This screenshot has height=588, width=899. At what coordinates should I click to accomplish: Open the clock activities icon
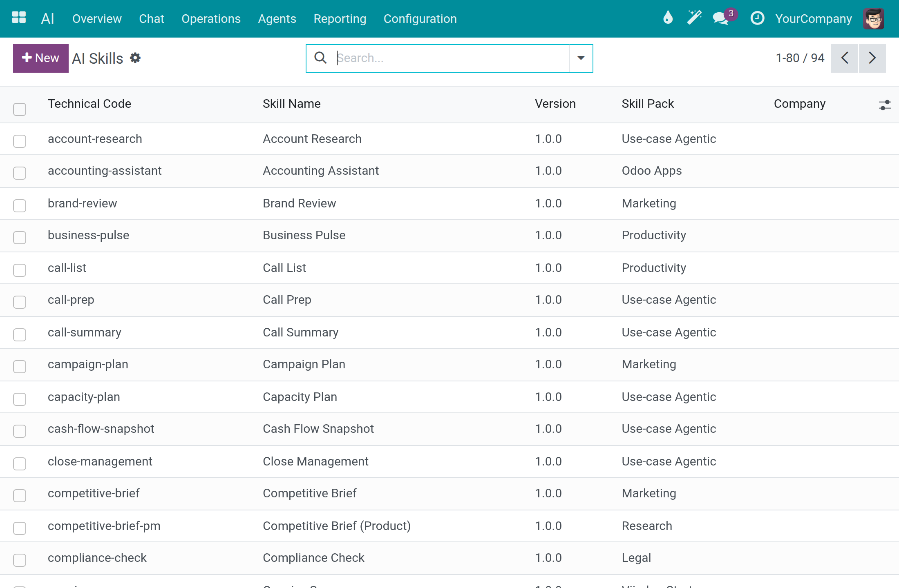[757, 18]
